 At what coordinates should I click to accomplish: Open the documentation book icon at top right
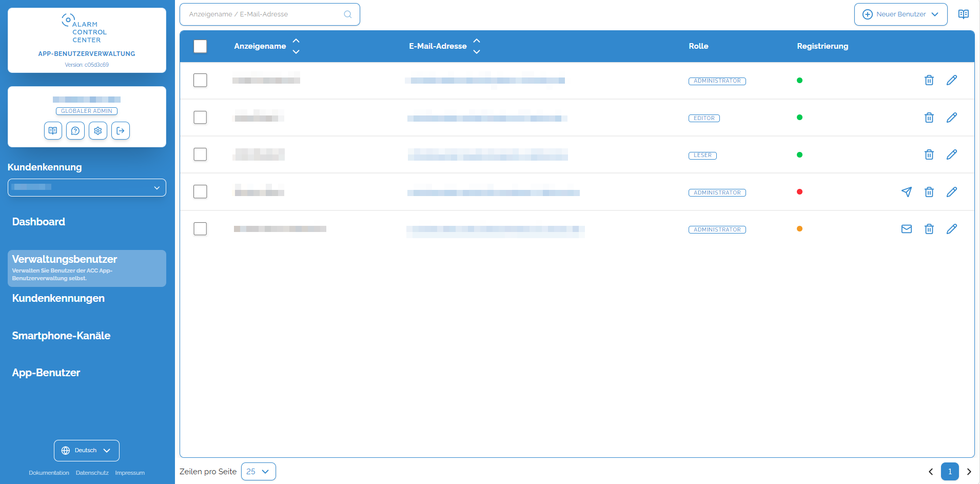tap(964, 14)
